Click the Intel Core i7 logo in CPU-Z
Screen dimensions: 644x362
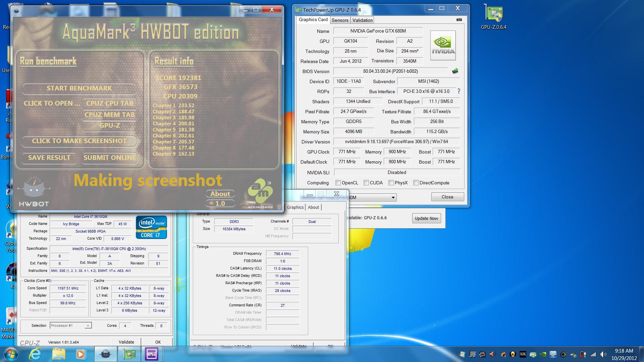(151, 227)
